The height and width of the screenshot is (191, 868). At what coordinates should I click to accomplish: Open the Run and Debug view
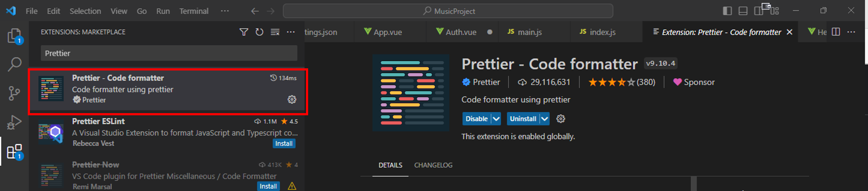(x=14, y=122)
